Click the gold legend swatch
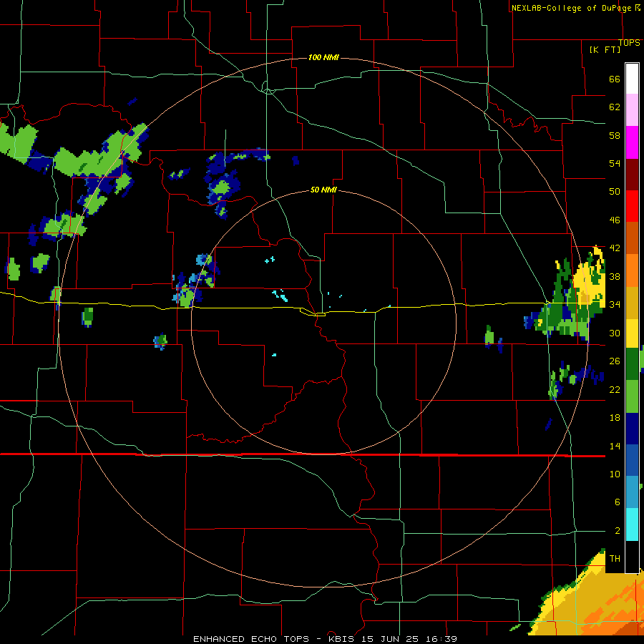This screenshot has width=644, height=644. point(632,303)
